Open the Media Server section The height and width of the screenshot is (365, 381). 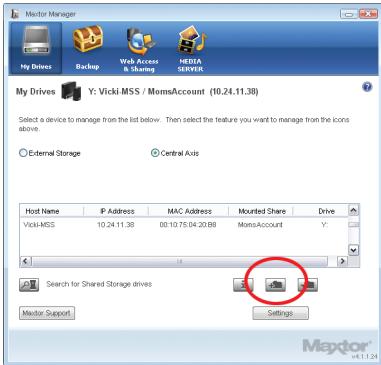coord(191,49)
